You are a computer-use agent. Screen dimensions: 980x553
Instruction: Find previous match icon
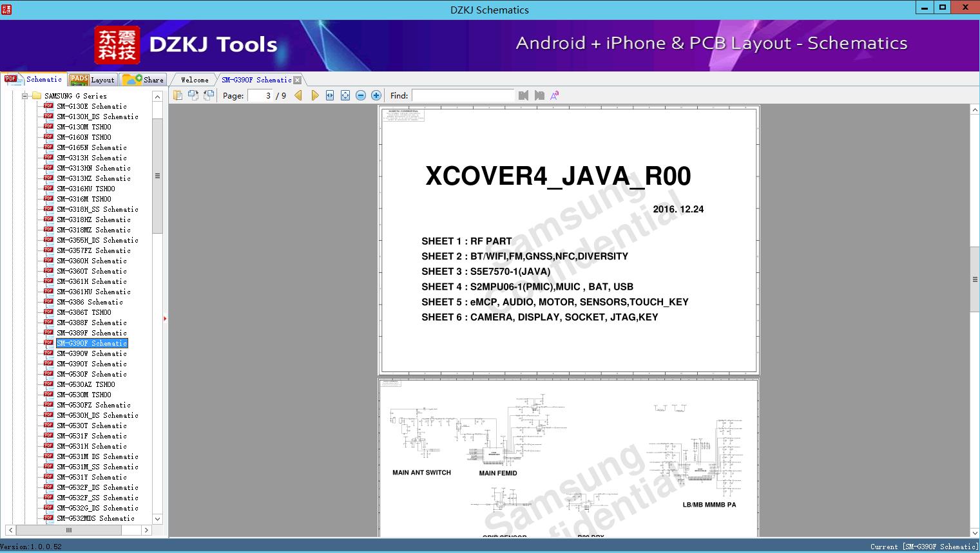point(523,95)
